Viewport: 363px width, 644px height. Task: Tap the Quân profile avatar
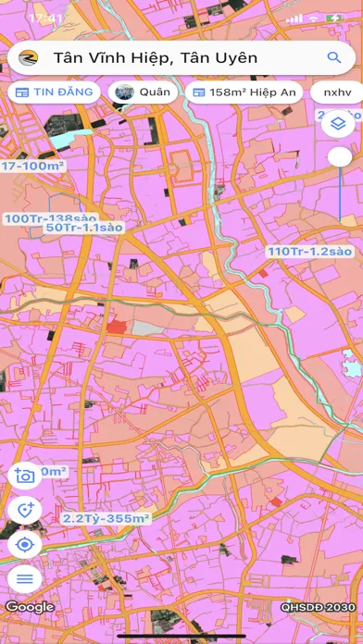tap(124, 93)
